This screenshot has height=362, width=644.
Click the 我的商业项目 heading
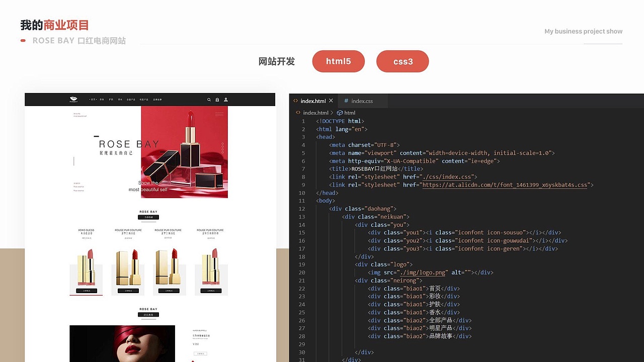tap(55, 25)
